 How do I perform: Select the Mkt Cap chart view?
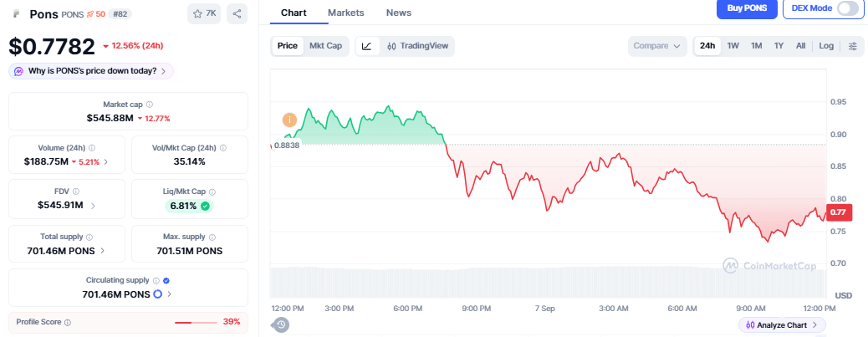click(325, 46)
